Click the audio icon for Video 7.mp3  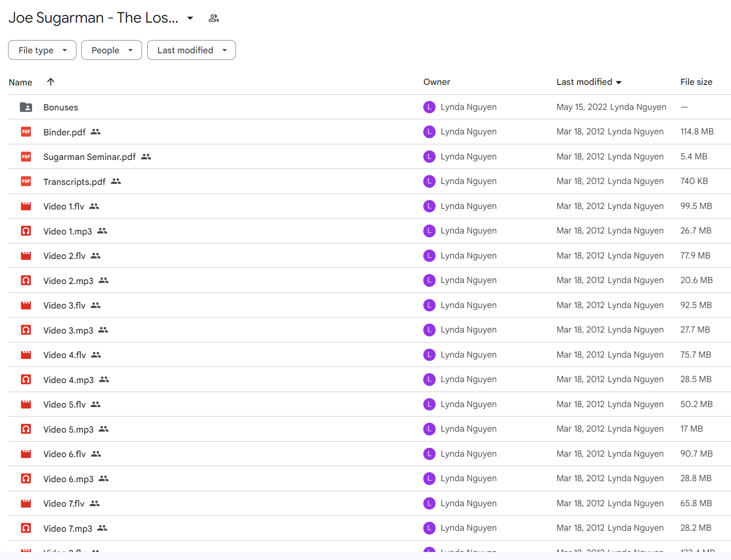[x=26, y=528]
